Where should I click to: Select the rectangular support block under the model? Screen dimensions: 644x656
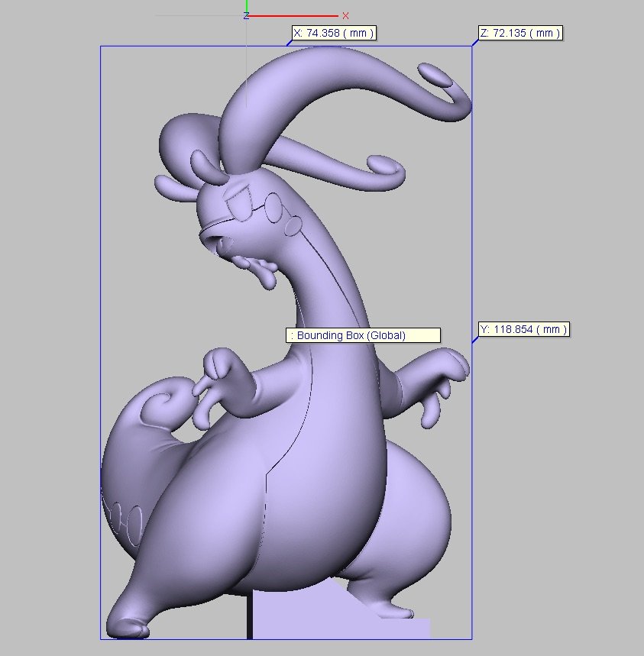click(x=340, y=617)
